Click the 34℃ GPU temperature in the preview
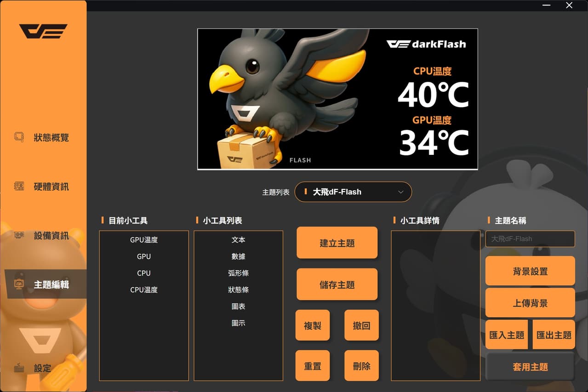The width and height of the screenshot is (588, 392). pyautogui.click(x=434, y=142)
